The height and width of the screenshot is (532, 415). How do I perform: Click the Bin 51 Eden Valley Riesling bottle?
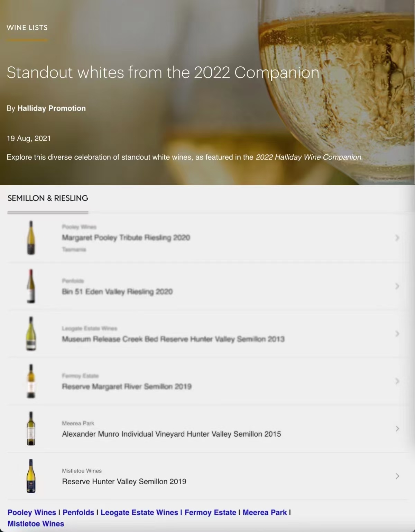pyautogui.click(x=31, y=286)
